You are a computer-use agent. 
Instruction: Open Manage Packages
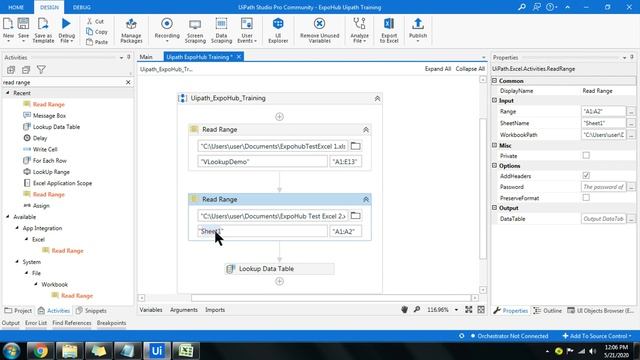[x=131, y=31]
